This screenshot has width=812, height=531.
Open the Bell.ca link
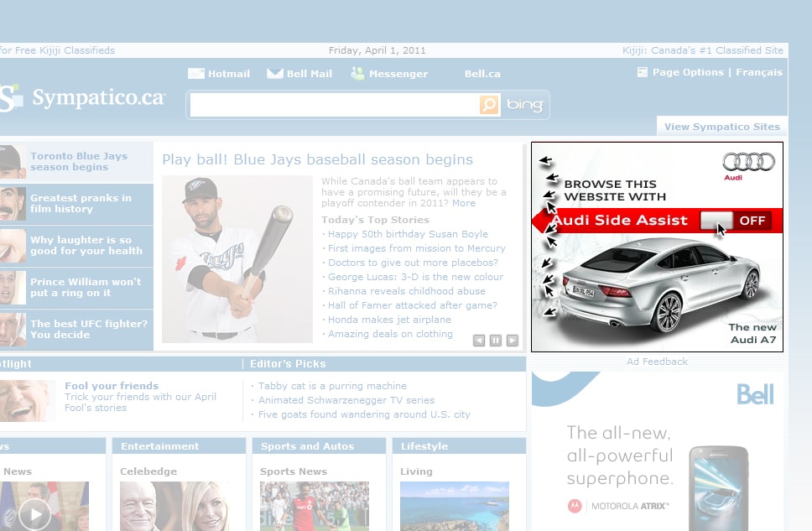pos(482,74)
